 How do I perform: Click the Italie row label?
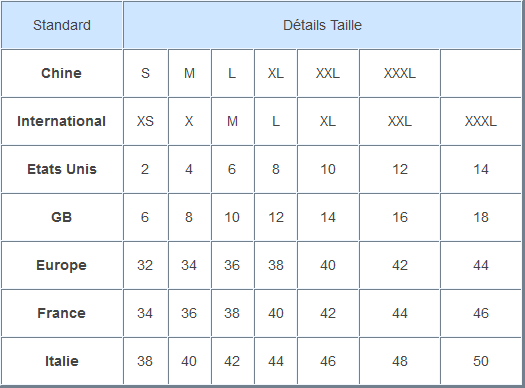click(x=62, y=361)
